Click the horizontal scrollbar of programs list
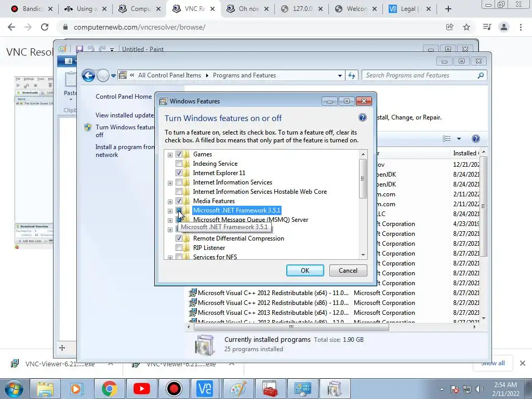 click(291, 327)
